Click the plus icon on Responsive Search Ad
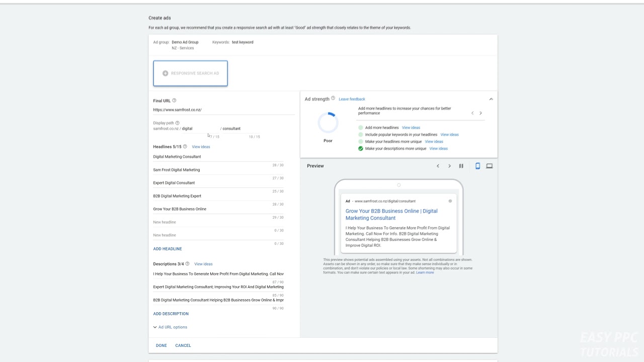Screen dimensions: 644x362 (165, 73)
